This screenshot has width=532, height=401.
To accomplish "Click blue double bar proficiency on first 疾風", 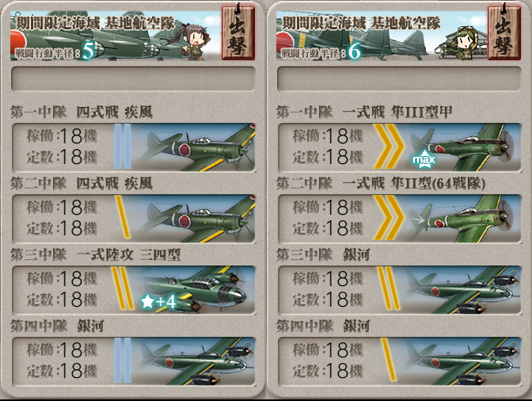I will [x=123, y=147].
